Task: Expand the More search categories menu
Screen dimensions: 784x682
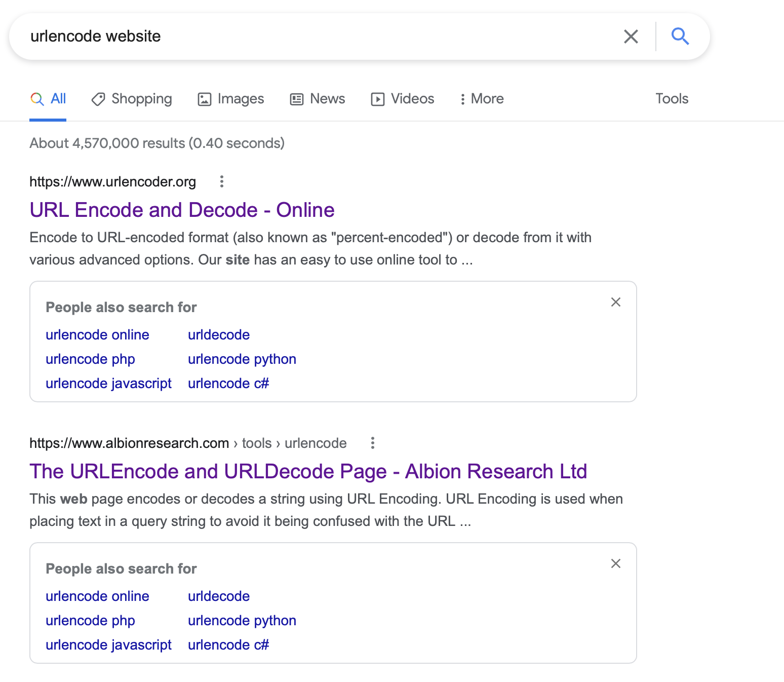Action: click(482, 99)
